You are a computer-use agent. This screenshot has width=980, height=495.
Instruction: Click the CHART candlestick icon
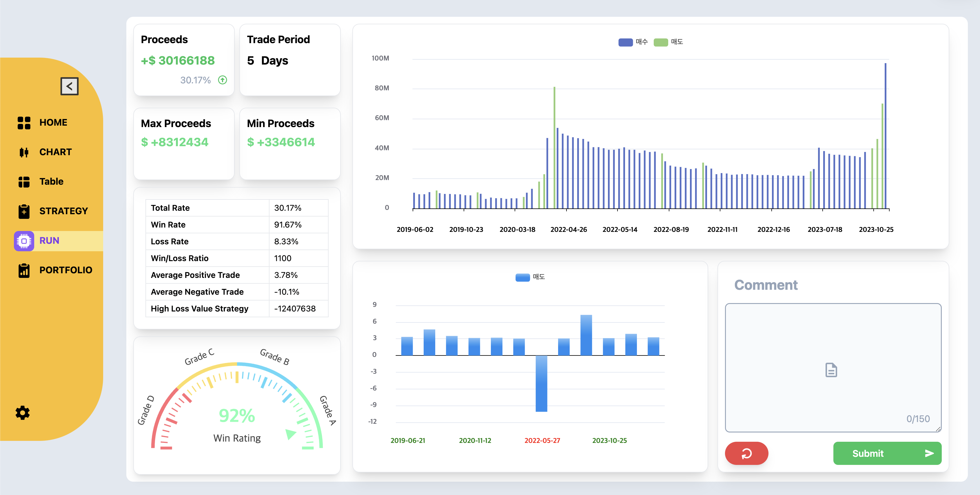point(24,152)
